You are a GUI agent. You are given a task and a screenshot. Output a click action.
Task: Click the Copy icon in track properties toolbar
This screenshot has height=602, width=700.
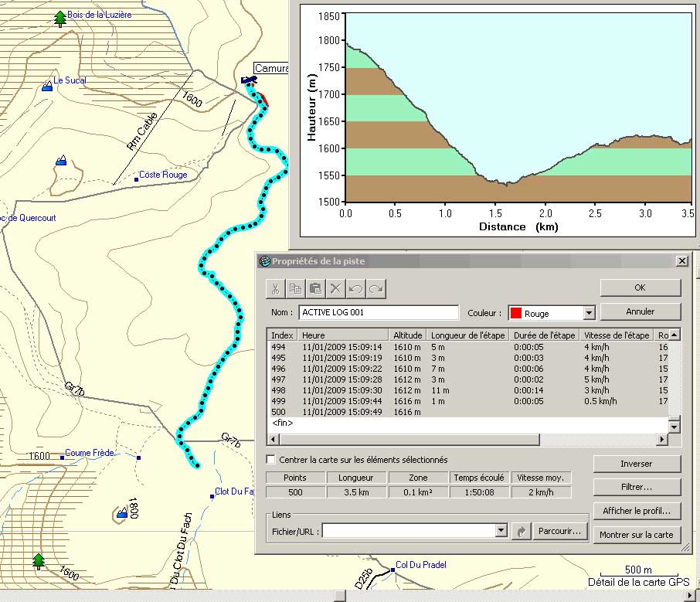(296, 288)
